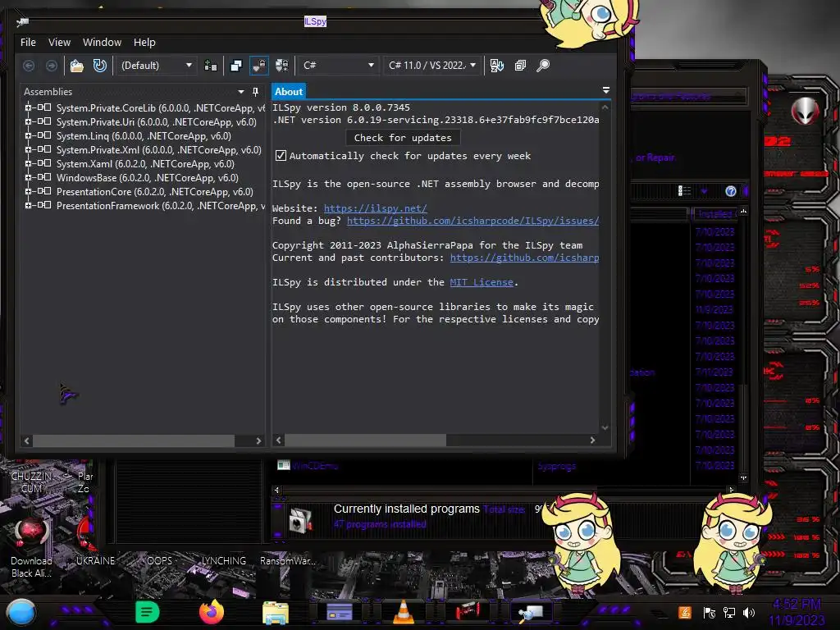Click the Assemblies horizontal scrollbar thumb
The width and height of the screenshot is (840, 630).
pos(134,441)
